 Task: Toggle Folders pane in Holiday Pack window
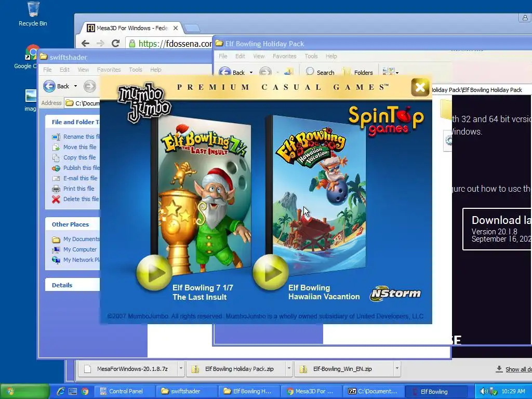[358, 72]
